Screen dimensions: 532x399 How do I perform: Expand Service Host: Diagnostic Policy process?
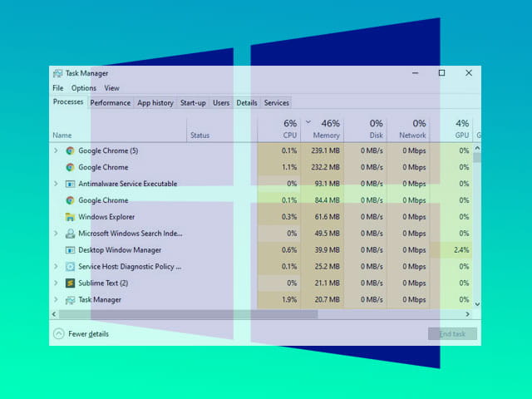click(x=56, y=266)
